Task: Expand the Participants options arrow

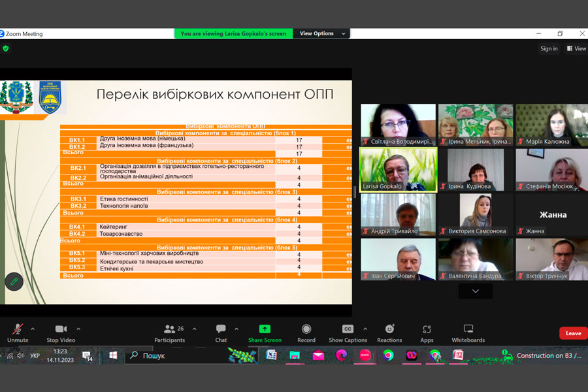Action: click(x=195, y=329)
